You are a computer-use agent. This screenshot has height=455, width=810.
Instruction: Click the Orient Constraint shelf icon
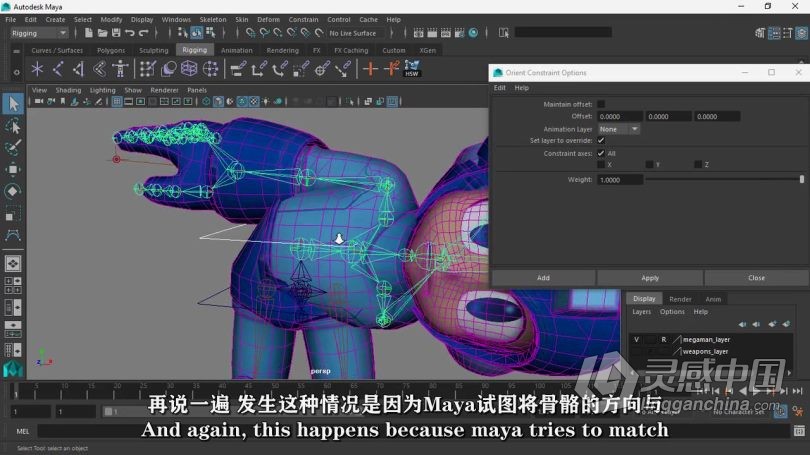tap(279, 69)
